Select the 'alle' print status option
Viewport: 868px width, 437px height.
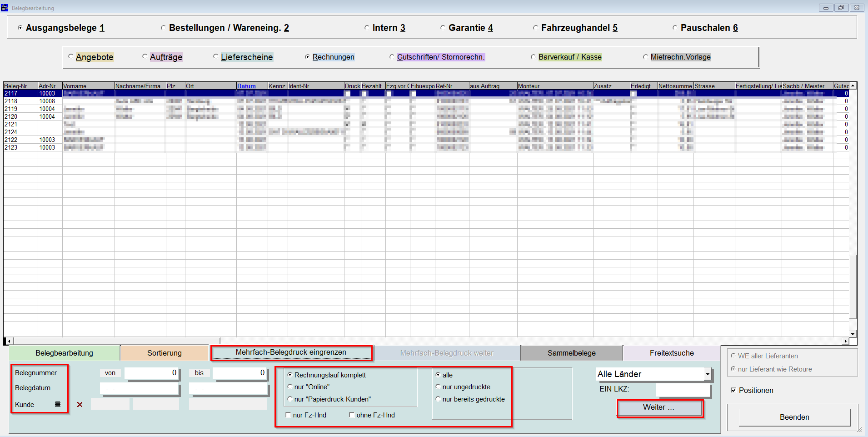438,375
